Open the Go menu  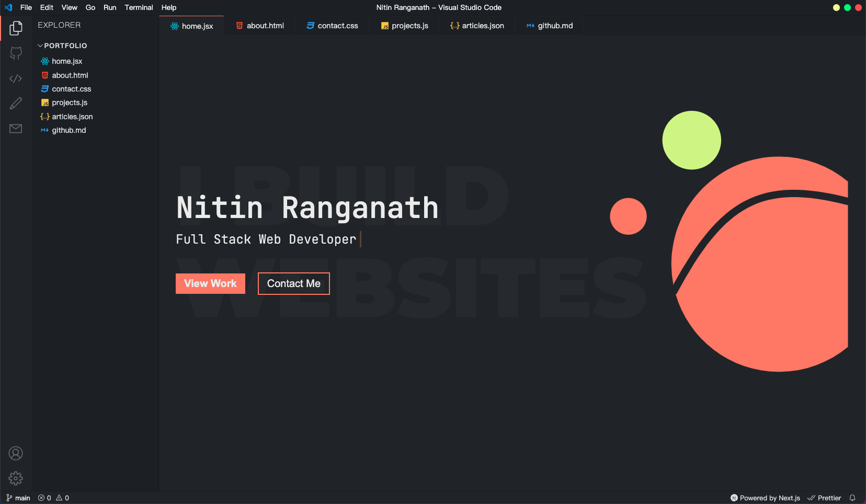pos(90,7)
